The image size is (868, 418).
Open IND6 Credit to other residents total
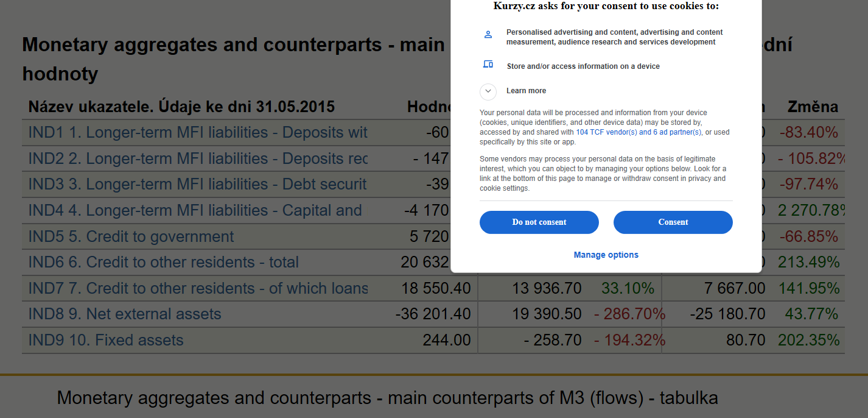pyautogui.click(x=164, y=262)
